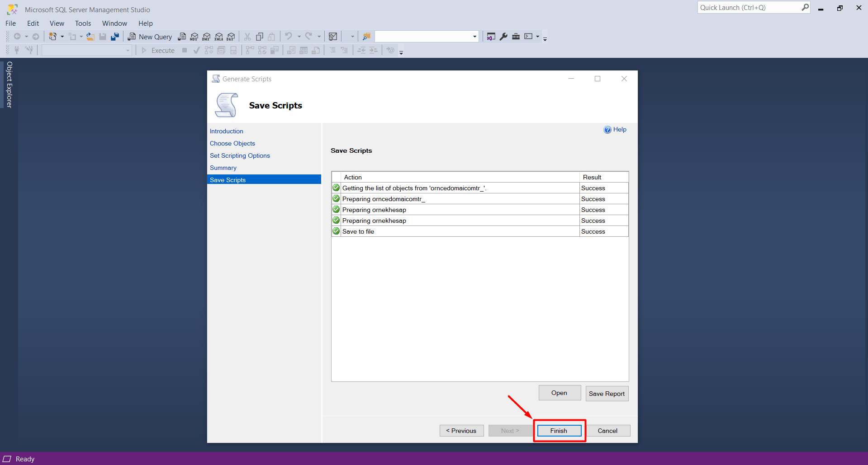868x465 pixels.
Task: Click the DAX query icon
Action: tap(231, 37)
